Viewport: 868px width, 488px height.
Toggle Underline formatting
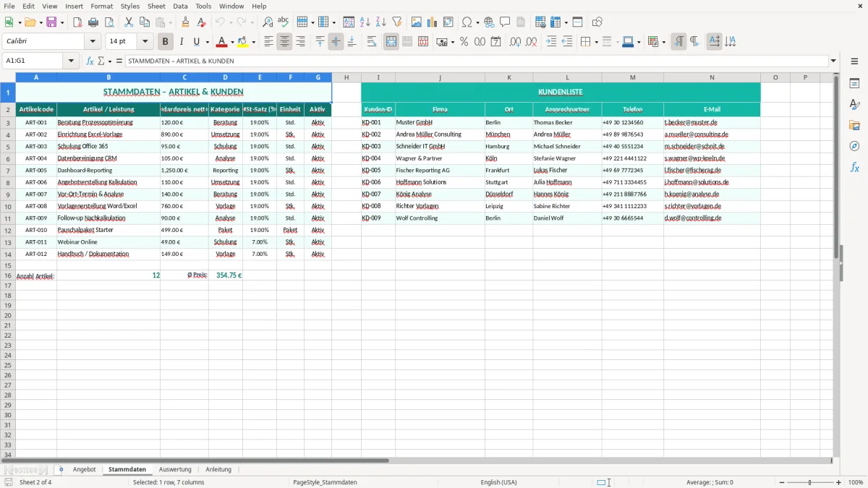coord(196,42)
